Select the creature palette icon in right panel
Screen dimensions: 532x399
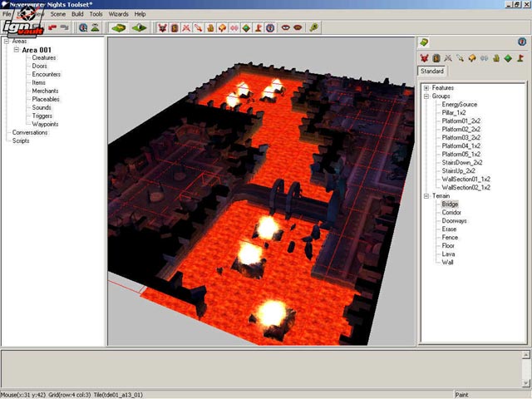424,58
